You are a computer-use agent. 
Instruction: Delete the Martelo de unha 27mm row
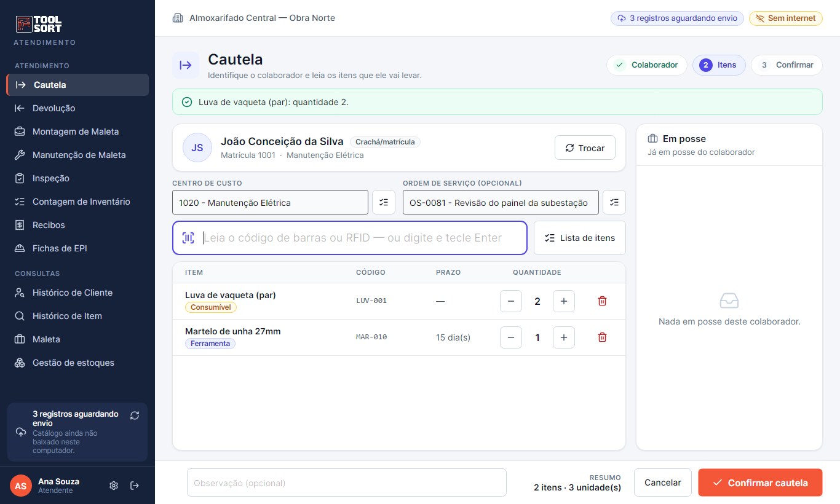603,337
